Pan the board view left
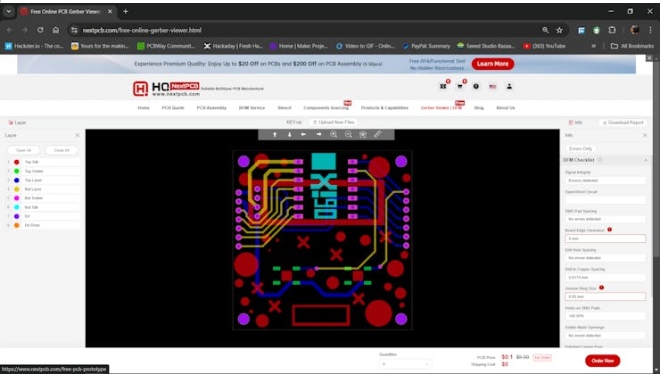This screenshot has height=386, width=671. pos(303,135)
